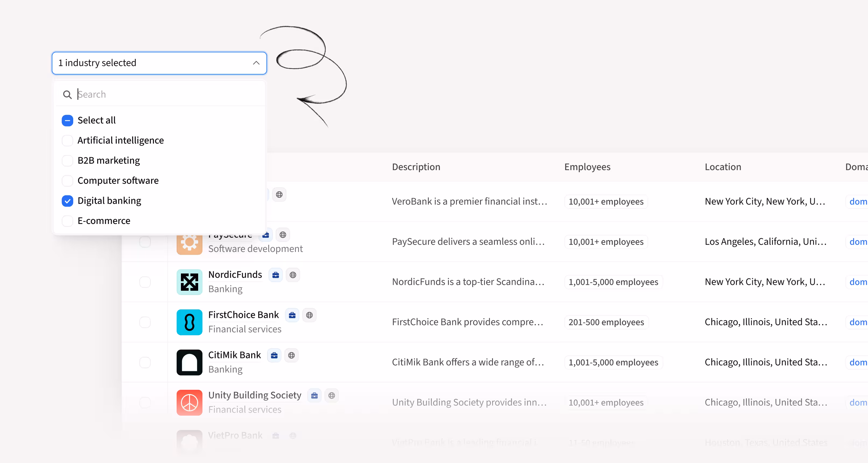
Task: Check the Artificial intelligence checkbox
Action: point(67,141)
